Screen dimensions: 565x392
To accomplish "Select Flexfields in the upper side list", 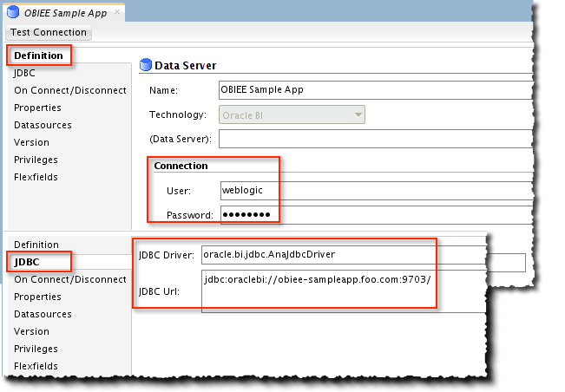I will [36, 177].
